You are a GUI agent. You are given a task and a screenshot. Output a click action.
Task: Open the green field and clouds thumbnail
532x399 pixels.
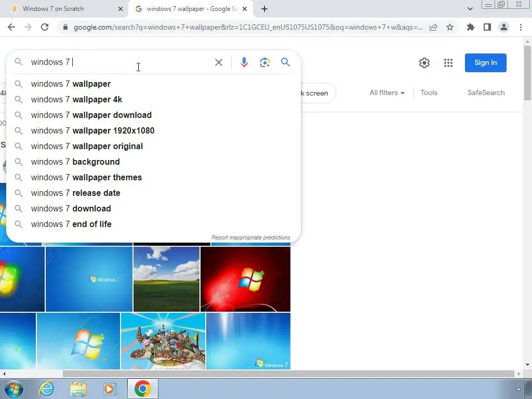coord(166,279)
